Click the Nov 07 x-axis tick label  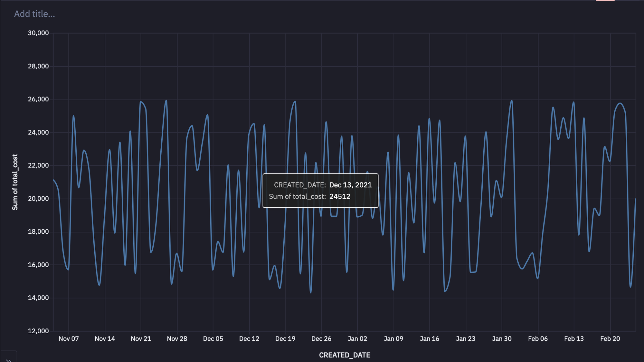click(x=69, y=338)
